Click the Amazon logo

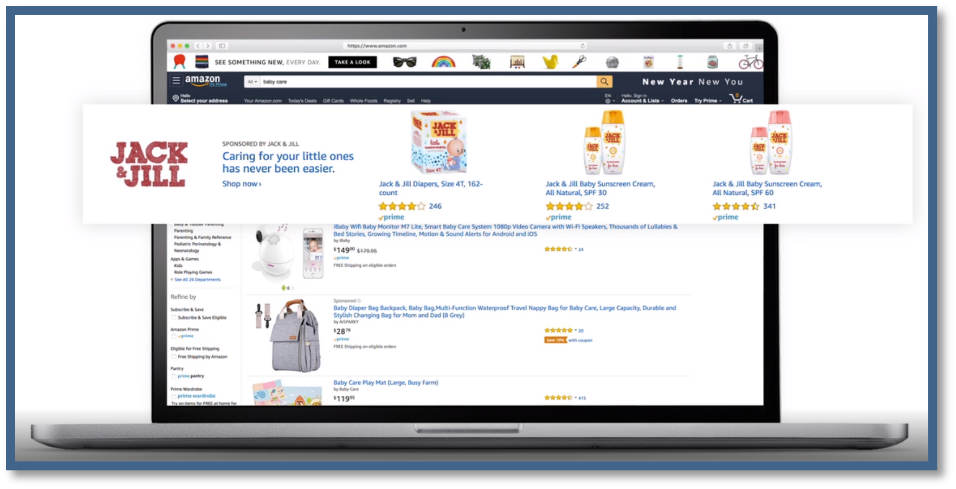(205, 80)
